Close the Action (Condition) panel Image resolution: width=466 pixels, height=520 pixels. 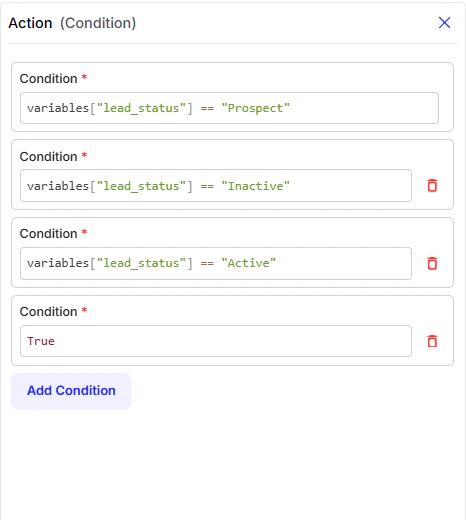click(x=444, y=23)
